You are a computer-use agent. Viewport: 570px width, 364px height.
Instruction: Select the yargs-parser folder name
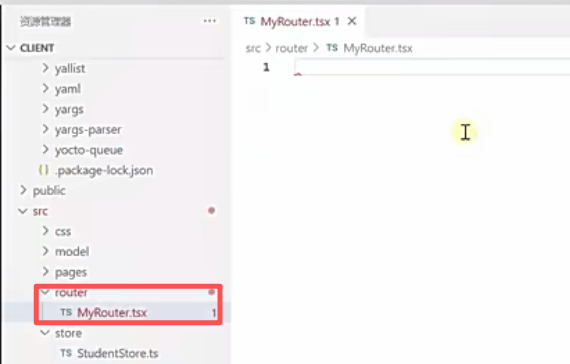88,130
